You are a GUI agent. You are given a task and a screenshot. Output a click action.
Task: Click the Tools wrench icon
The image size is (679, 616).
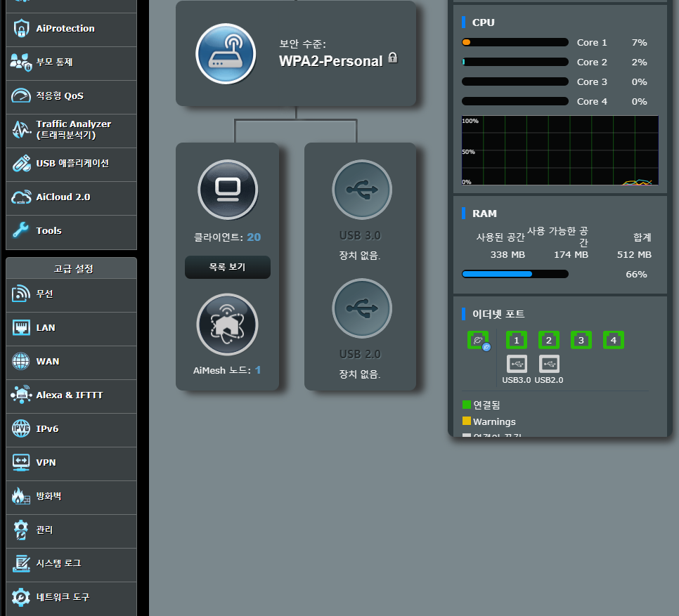point(20,230)
